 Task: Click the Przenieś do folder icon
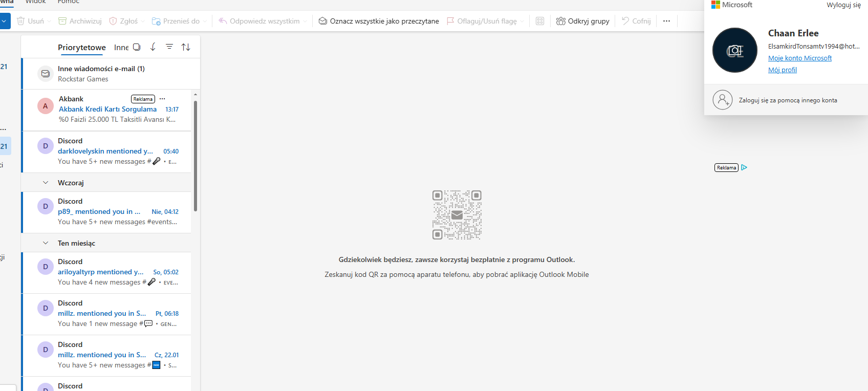pyautogui.click(x=156, y=21)
